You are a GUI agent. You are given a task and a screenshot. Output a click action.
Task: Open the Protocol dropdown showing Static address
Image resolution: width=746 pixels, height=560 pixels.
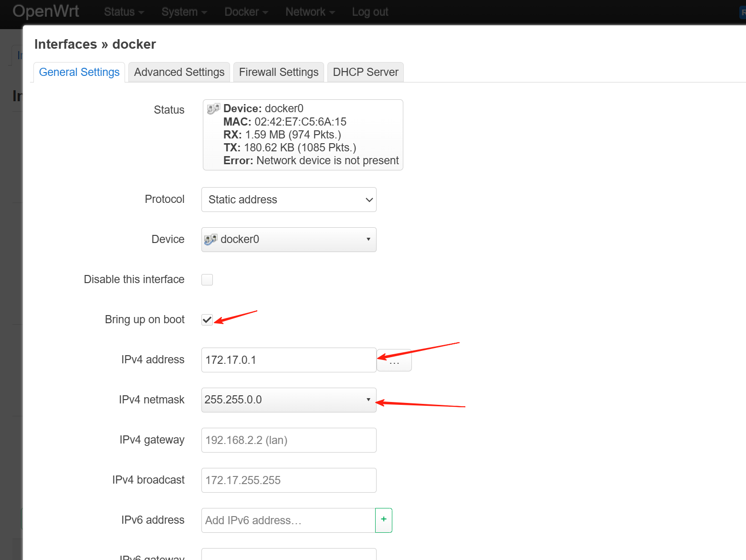[x=289, y=200]
